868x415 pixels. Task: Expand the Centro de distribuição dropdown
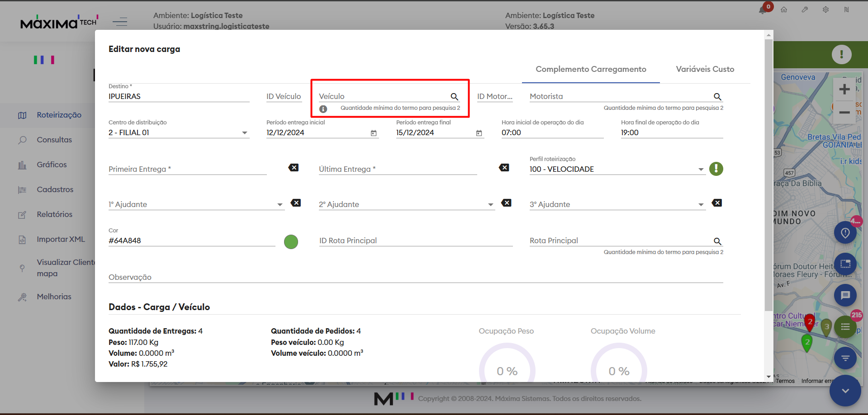(244, 133)
